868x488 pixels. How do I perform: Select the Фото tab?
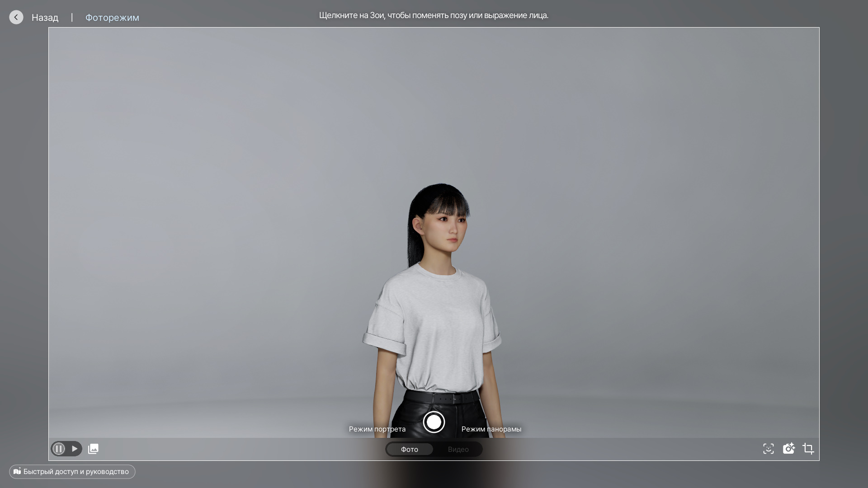[x=410, y=449]
